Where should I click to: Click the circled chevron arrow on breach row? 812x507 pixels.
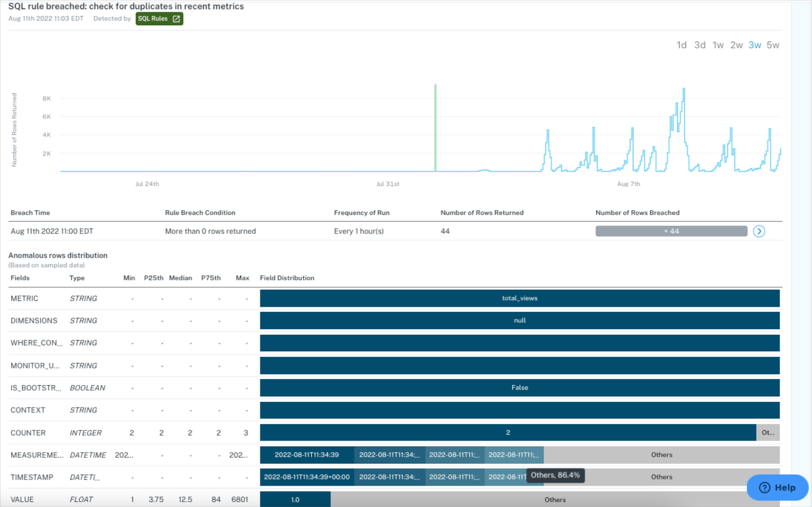(759, 231)
